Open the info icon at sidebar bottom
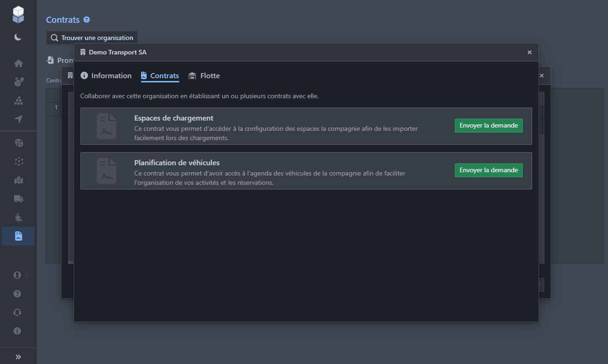 [x=17, y=331]
